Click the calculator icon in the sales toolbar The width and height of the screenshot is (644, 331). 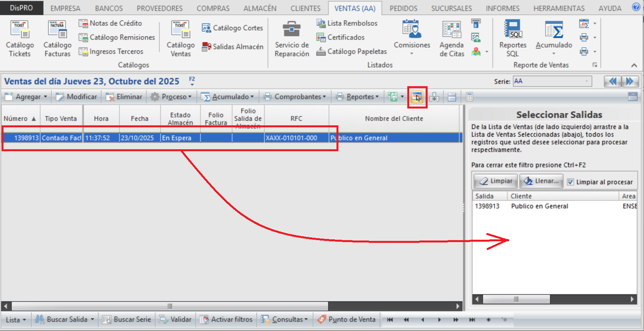point(470,97)
